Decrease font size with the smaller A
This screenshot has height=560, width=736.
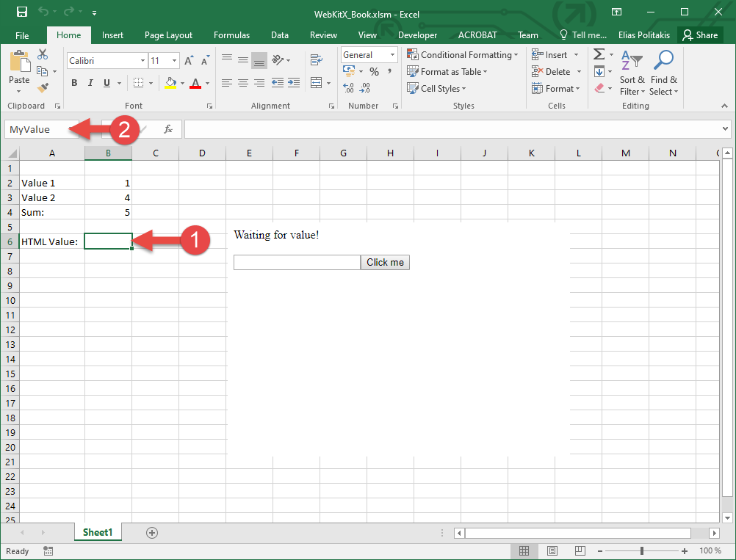[x=205, y=60]
